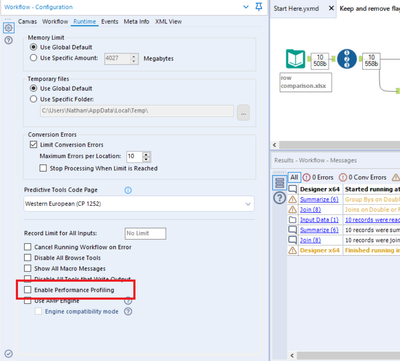Click the temporary folder path field
Screen dimensions: 400x361
[137, 111]
